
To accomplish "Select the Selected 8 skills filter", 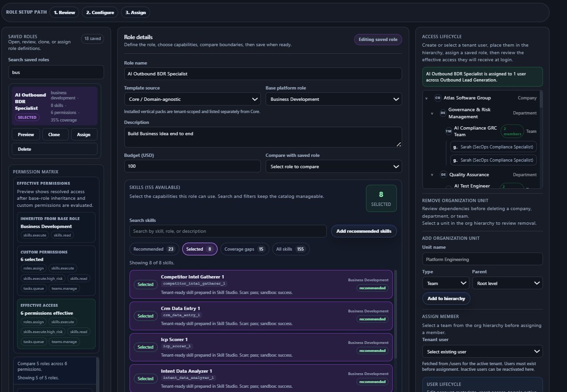I will [200, 249].
